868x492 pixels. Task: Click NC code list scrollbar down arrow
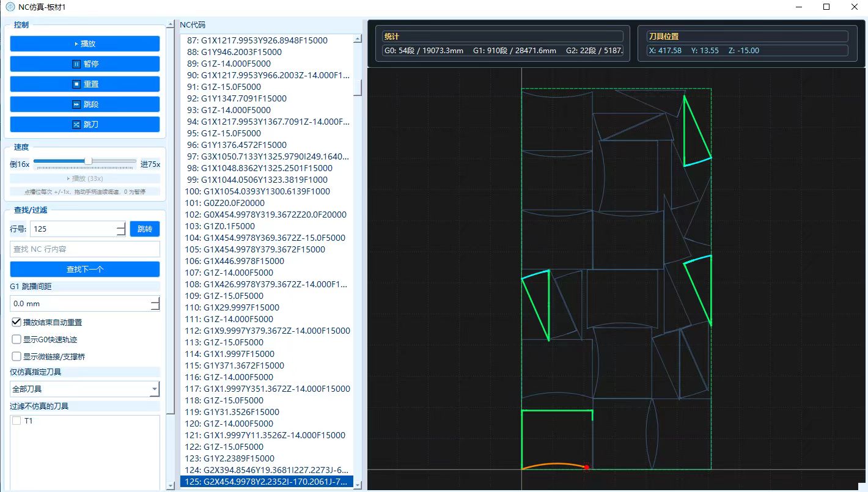[x=358, y=485]
